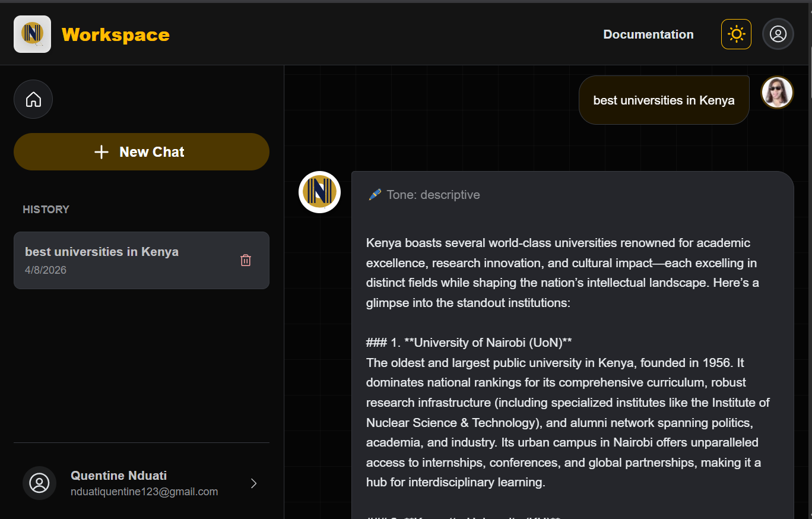812x519 pixels.
Task: Go to home using the house icon
Action: (33, 99)
